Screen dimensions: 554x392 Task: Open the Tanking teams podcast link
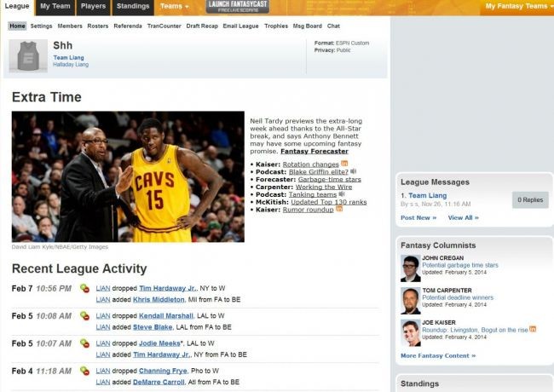point(313,194)
